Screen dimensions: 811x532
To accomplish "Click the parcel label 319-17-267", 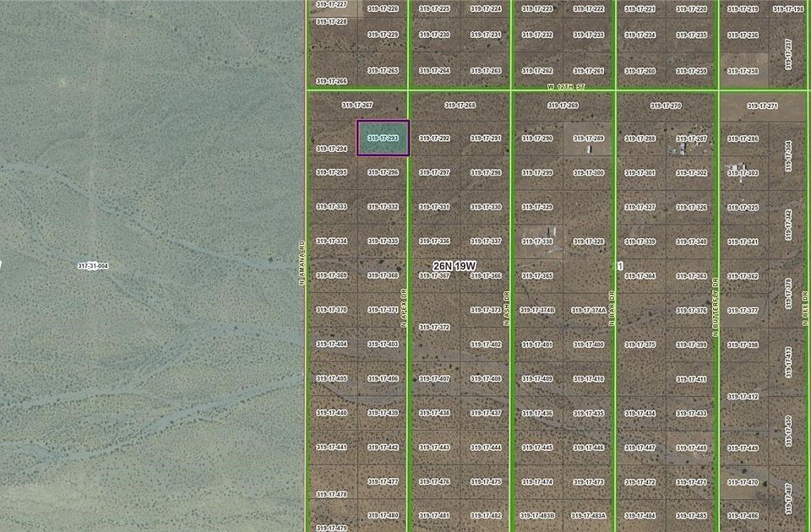I will [357, 105].
